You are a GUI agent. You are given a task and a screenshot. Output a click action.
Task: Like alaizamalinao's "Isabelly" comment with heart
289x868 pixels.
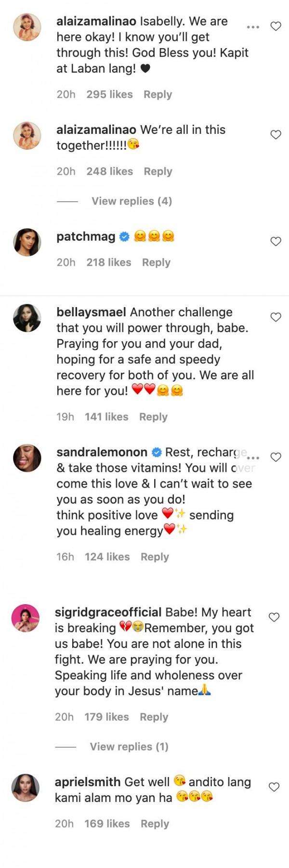(276, 26)
